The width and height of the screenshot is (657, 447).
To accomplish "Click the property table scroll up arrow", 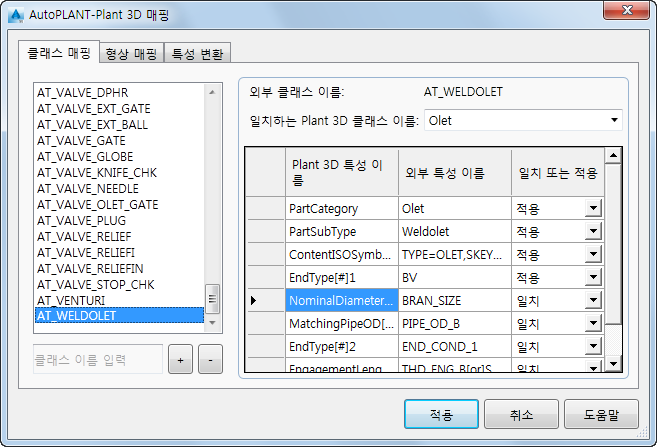I will [613, 155].
